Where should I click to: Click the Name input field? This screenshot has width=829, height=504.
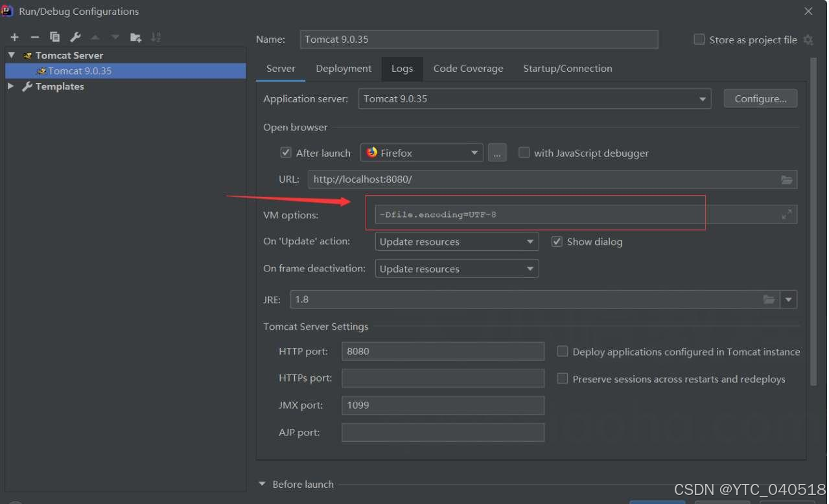click(479, 40)
